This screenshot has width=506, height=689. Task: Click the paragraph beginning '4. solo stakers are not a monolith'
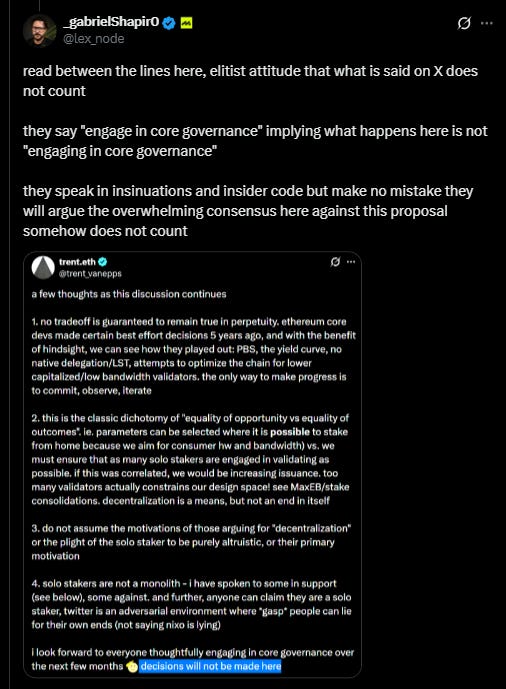(x=192, y=604)
